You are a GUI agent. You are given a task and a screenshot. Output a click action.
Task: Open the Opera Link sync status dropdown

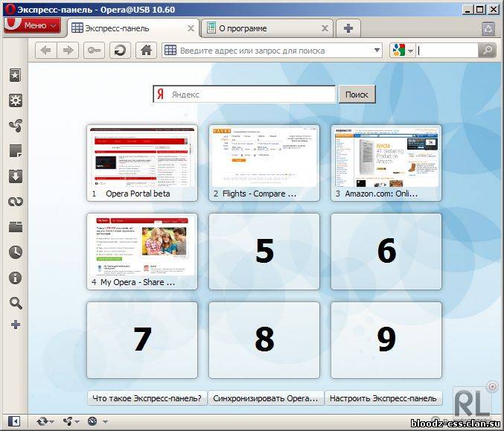click(45, 421)
